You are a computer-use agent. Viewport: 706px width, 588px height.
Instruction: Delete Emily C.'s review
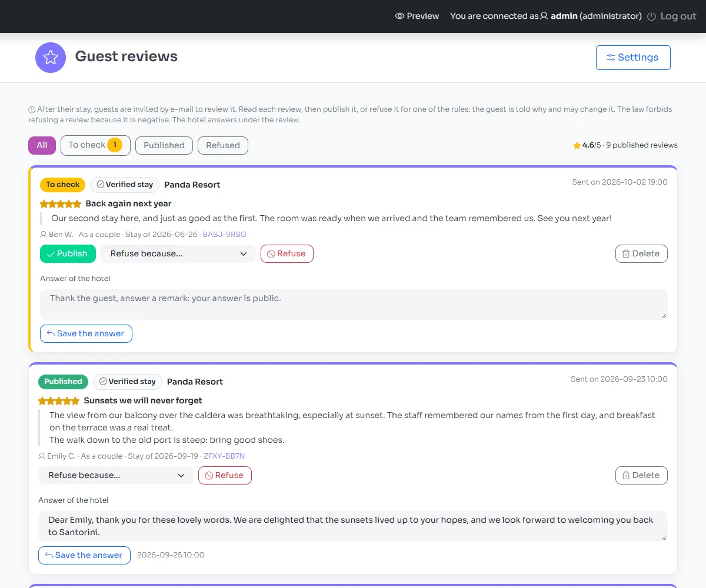pyautogui.click(x=641, y=475)
